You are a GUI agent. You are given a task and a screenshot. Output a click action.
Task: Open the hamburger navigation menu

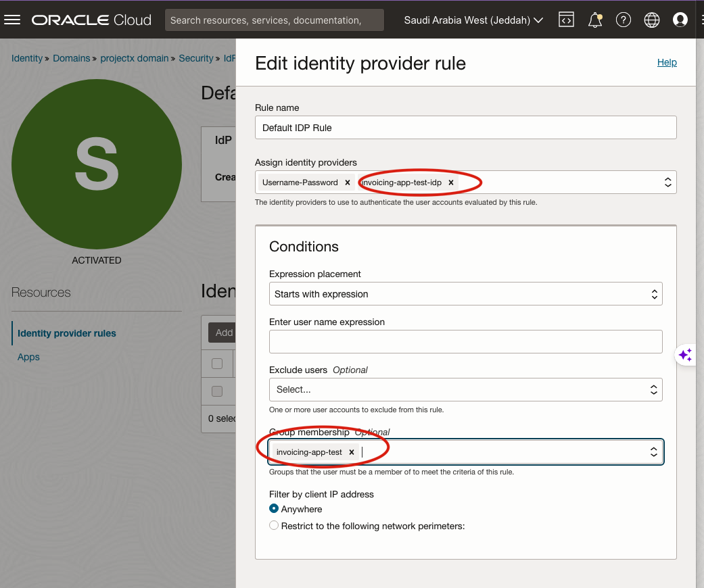point(12,20)
